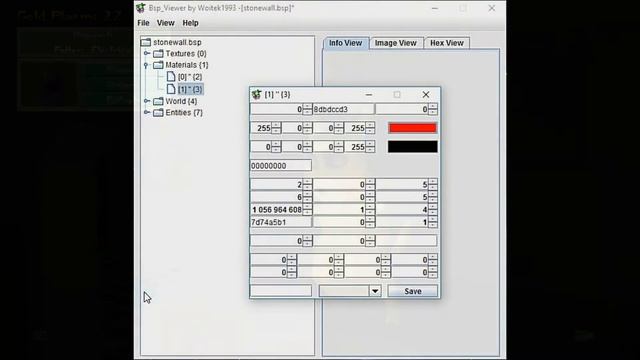
Task: Select the [0] '' (2) material entry
Action: pos(190,77)
